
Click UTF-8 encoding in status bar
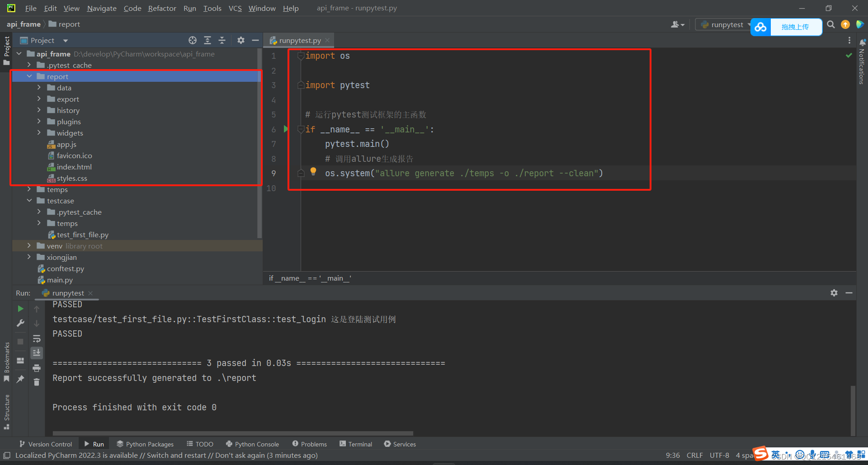tap(719, 456)
